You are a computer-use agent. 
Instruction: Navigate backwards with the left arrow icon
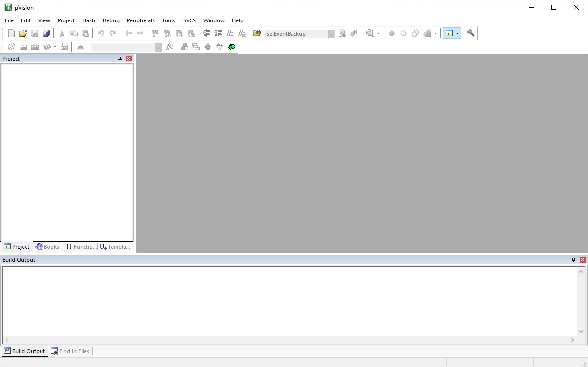click(x=128, y=33)
